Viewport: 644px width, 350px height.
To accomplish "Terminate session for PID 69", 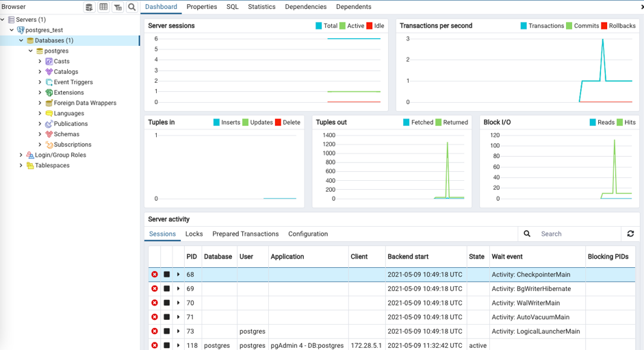I will pyautogui.click(x=155, y=289).
